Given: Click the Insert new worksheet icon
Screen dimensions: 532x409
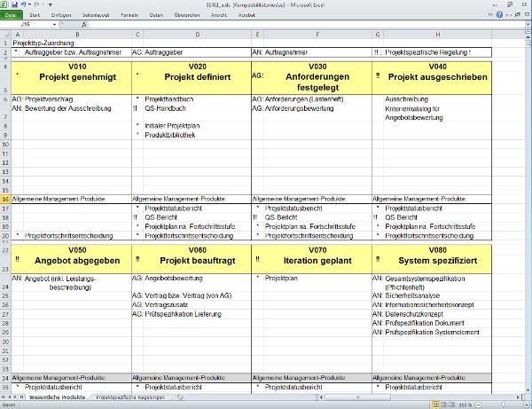Looking at the screenshot, I should (x=183, y=398).
